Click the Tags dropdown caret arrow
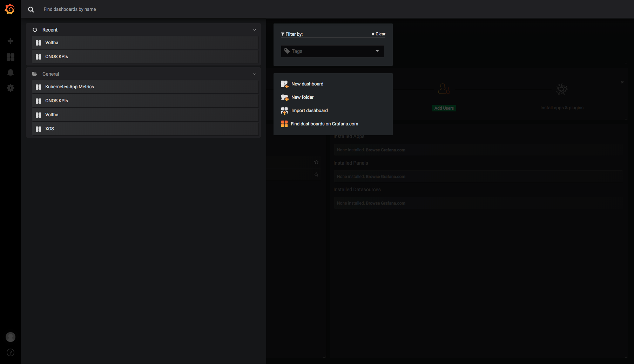Screen dimensions: 634x364 [377, 51]
